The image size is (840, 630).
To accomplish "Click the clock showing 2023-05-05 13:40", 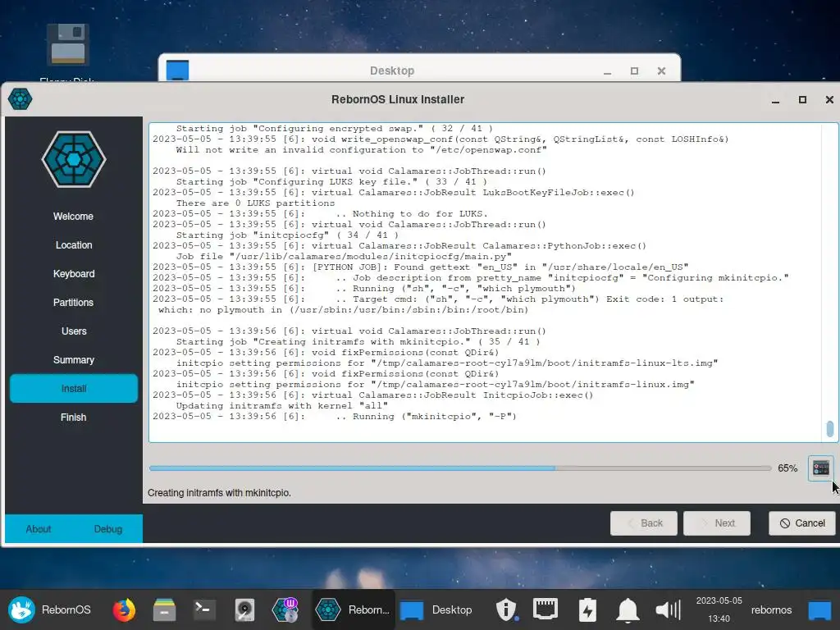I will click(x=719, y=609).
